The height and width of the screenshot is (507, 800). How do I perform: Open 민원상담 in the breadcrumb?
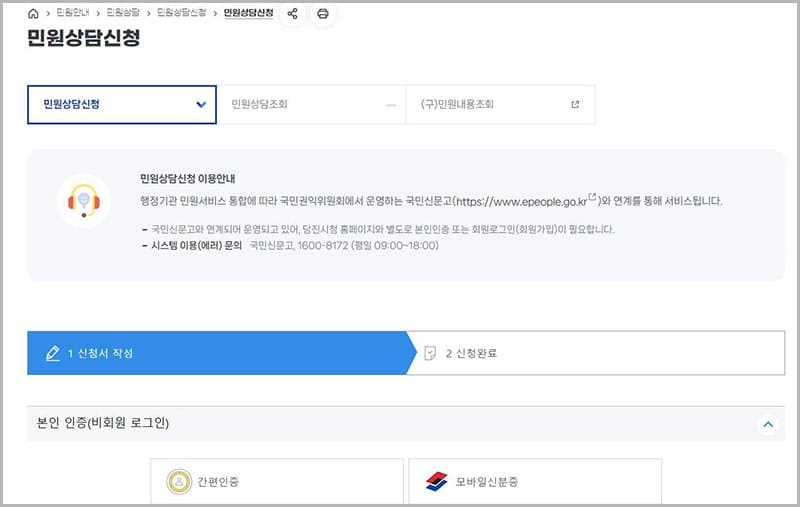pos(123,13)
